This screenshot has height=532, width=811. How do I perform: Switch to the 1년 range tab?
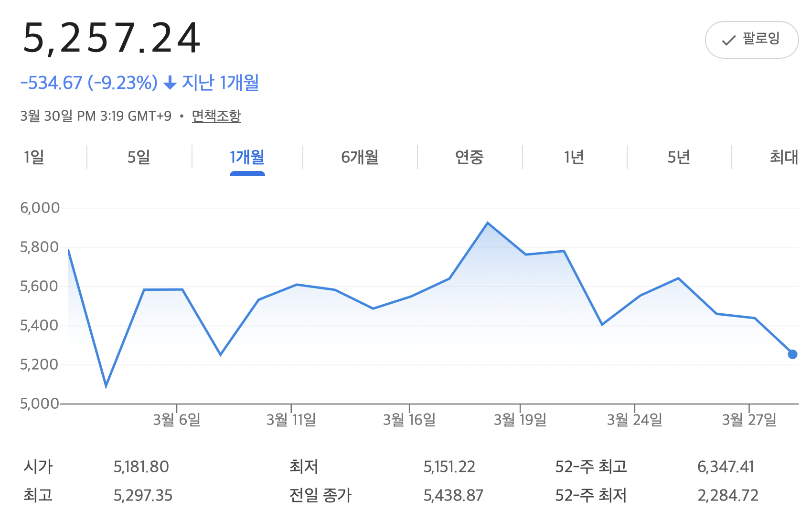point(574,157)
